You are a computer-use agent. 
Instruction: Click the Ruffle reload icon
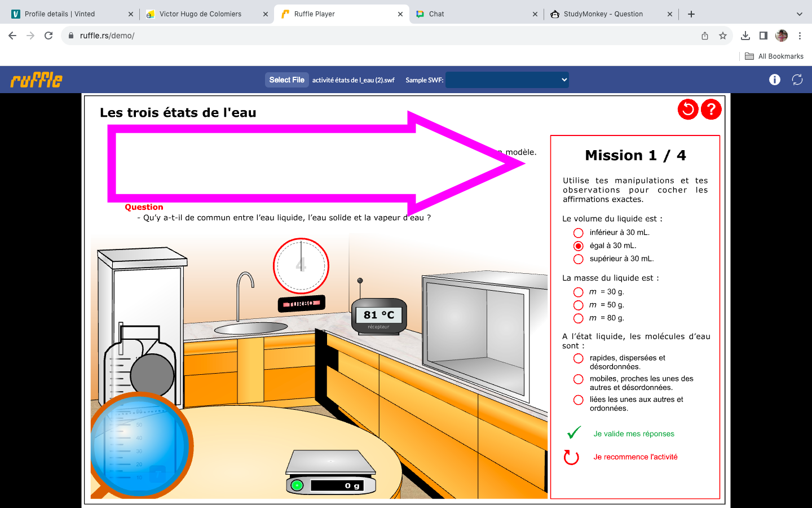[797, 80]
